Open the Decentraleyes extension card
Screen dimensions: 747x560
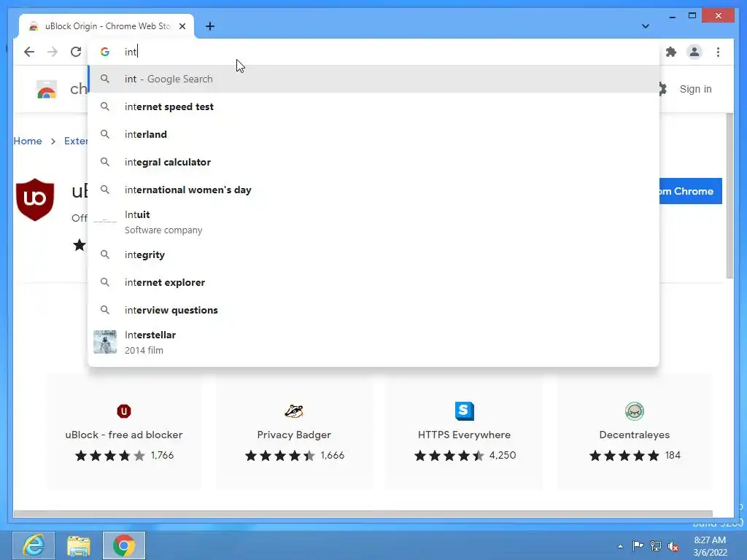635,432
